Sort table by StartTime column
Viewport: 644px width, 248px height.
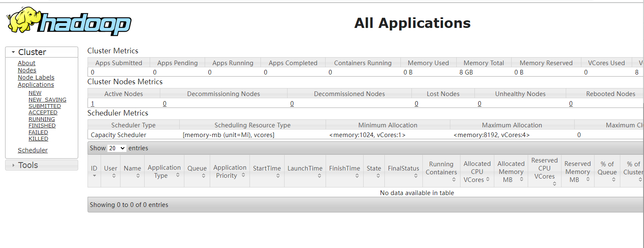(x=267, y=171)
